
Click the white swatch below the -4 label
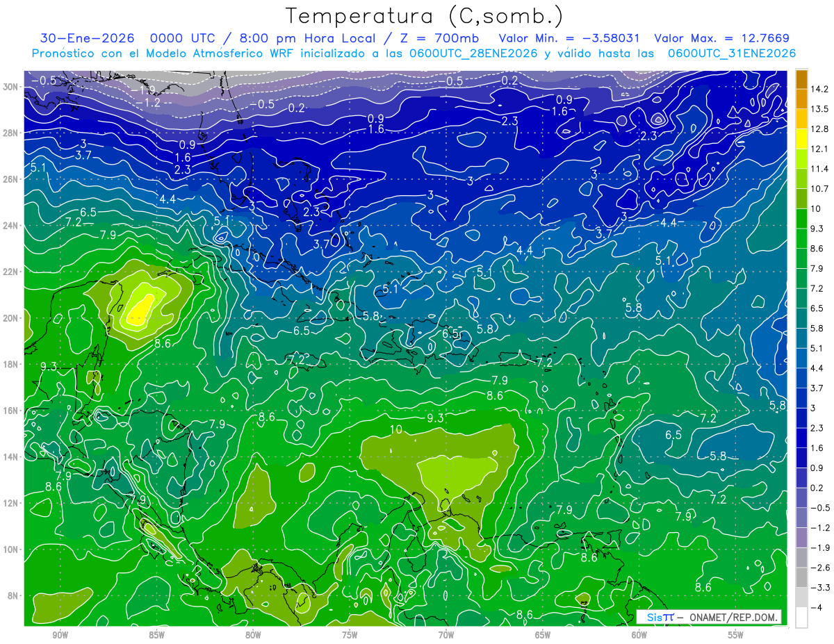point(801,617)
